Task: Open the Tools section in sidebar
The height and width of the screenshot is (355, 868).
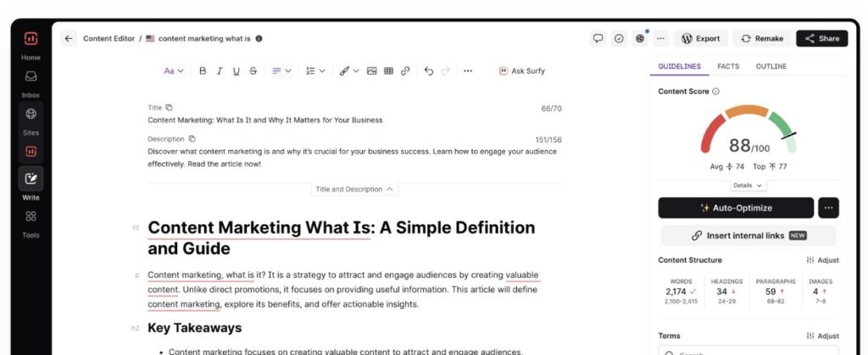Action: pos(31,224)
